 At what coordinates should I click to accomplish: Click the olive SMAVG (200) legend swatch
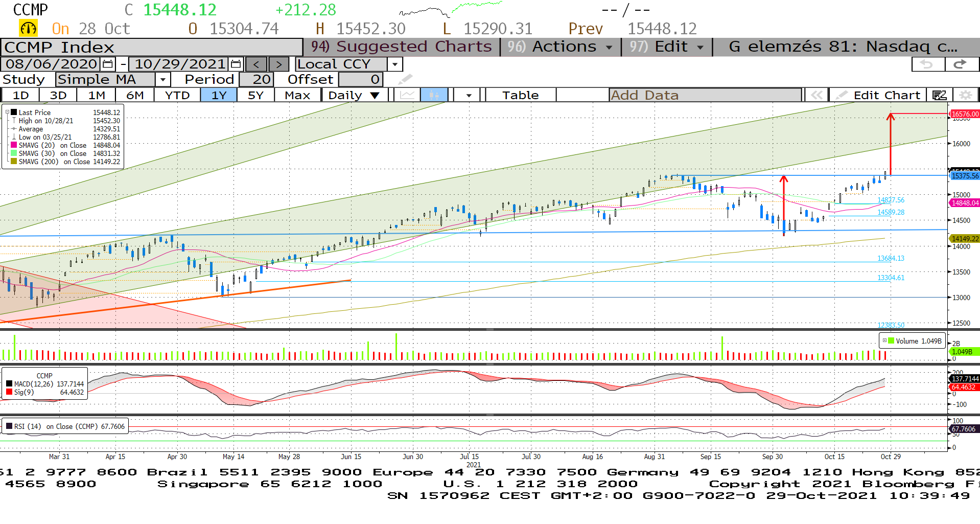pyautogui.click(x=14, y=162)
